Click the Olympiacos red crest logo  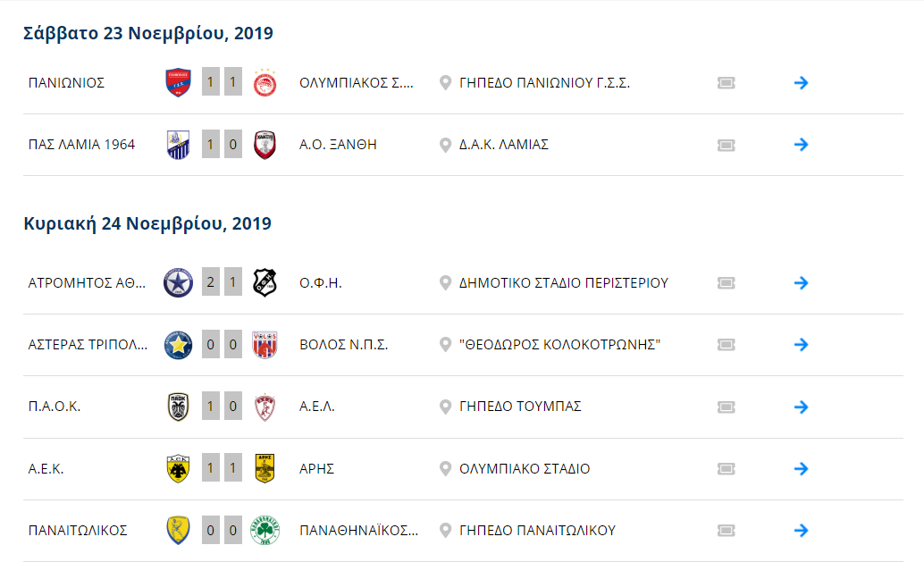click(x=265, y=82)
